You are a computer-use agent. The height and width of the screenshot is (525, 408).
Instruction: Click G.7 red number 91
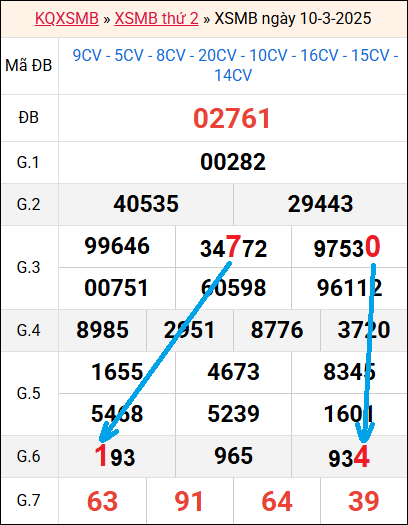click(189, 502)
